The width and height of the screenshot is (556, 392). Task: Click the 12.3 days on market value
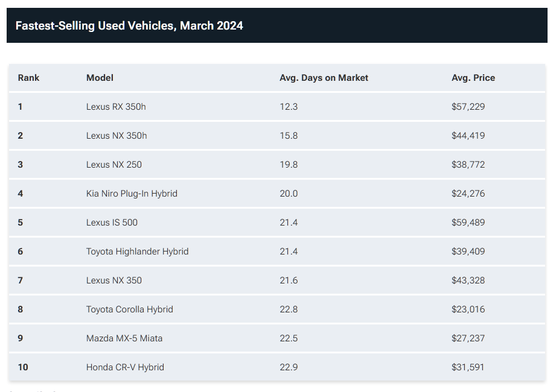pyautogui.click(x=289, y=107)
